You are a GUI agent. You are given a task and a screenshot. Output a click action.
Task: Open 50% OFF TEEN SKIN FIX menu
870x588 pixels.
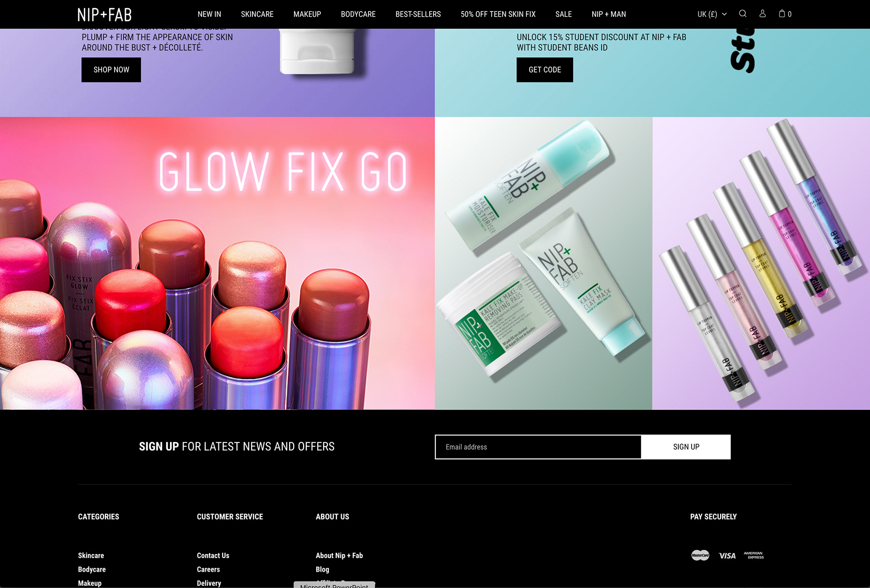(498, 14)
